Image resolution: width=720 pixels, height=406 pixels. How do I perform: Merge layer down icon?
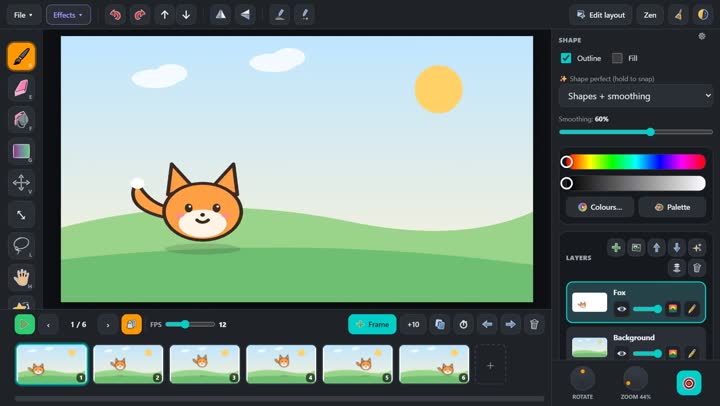point(677,268)
